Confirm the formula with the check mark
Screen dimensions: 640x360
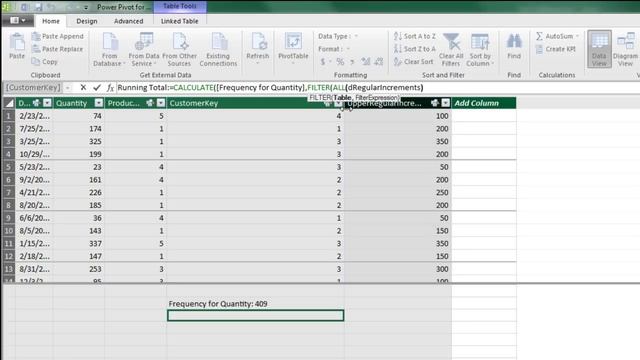[x=96, y=87]
